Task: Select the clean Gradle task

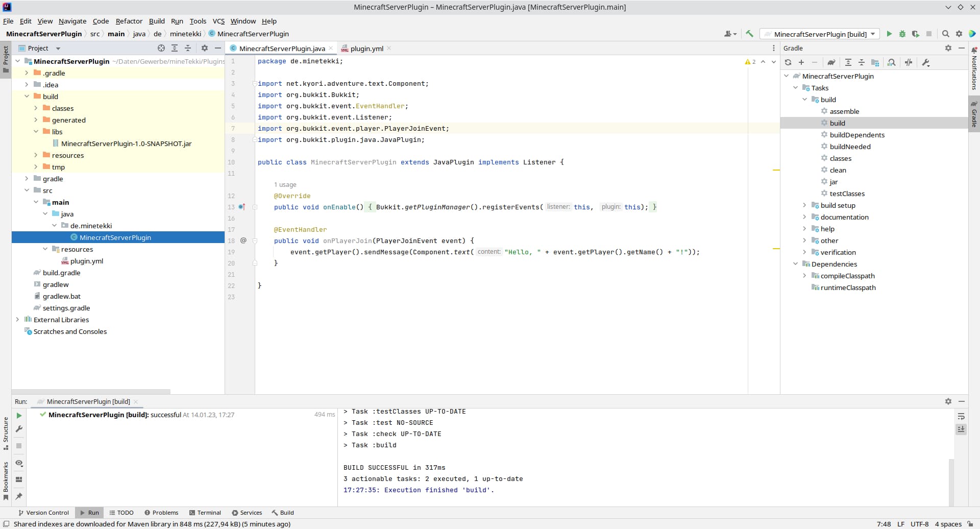Action: pyautogui.click(x=838, y=170)
